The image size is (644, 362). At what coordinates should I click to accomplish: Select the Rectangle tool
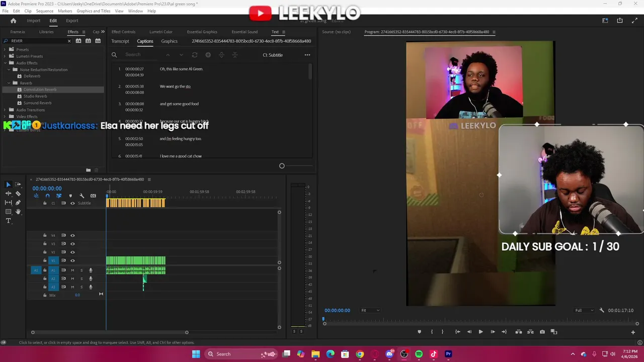coord(8,212)
